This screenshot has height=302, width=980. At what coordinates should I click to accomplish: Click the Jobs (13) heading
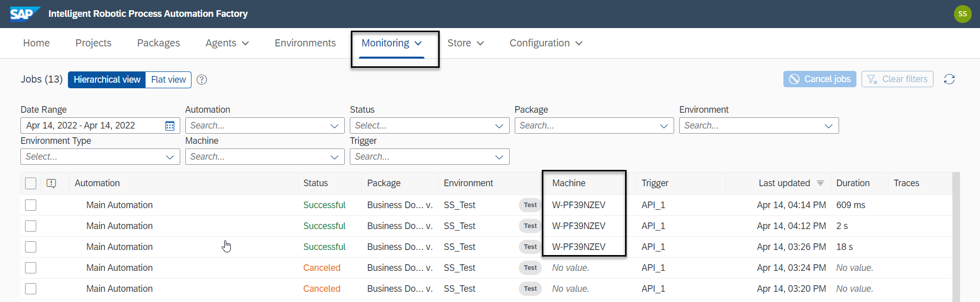point(41,79)
